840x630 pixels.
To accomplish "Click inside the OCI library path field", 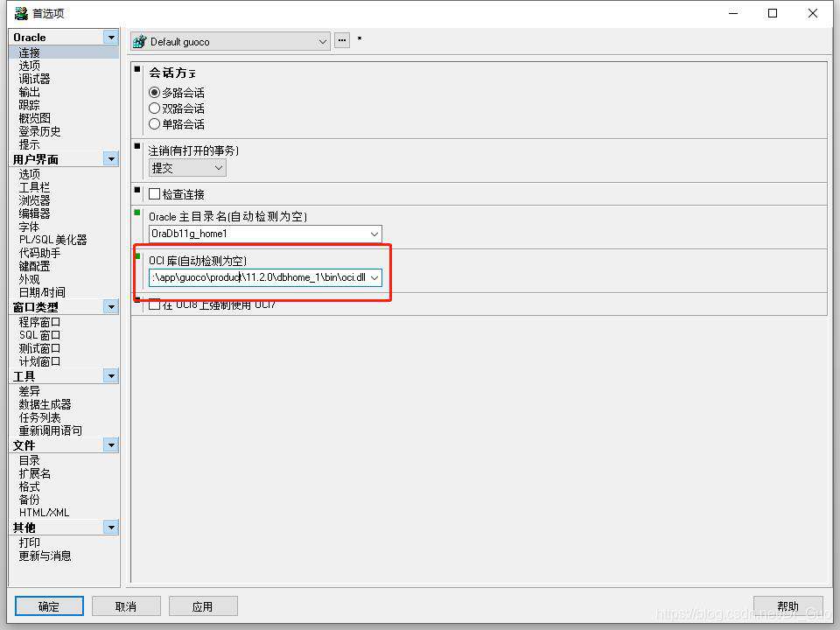I will (259, 277).
